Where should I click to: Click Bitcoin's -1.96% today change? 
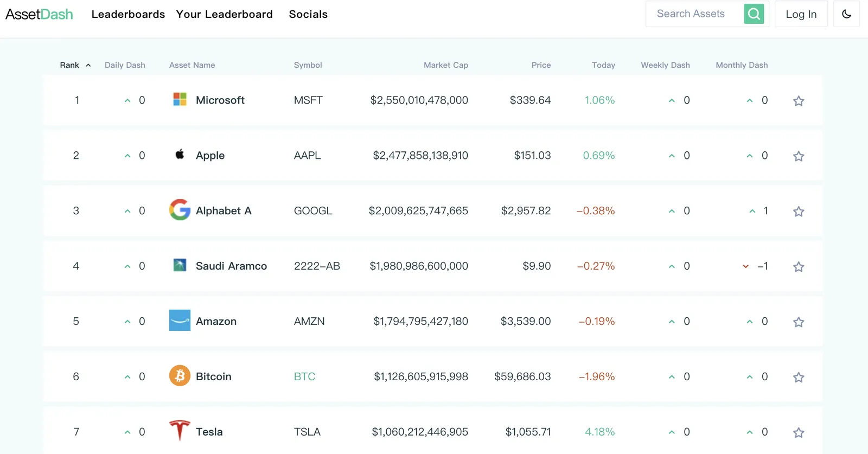(x=597, y=377)
